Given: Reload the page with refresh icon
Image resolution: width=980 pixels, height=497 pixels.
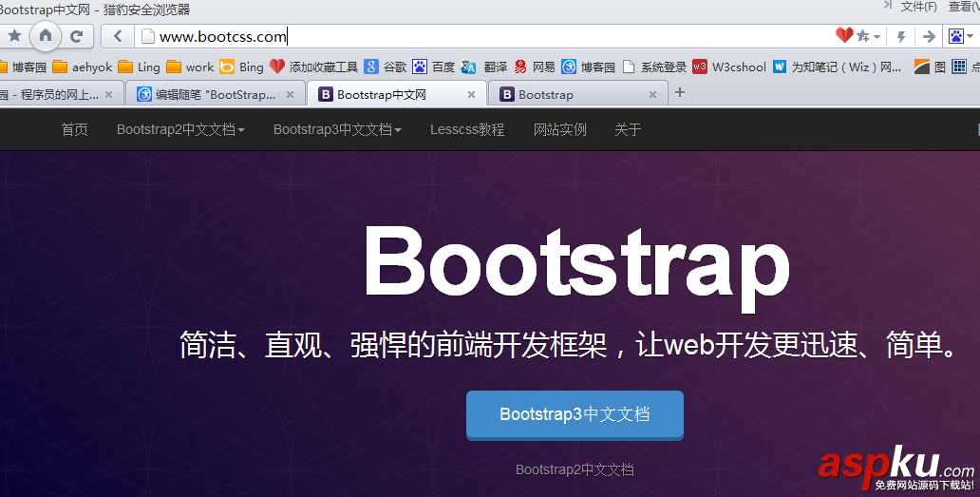Looking at the screenshot, I should pos(77,36).
